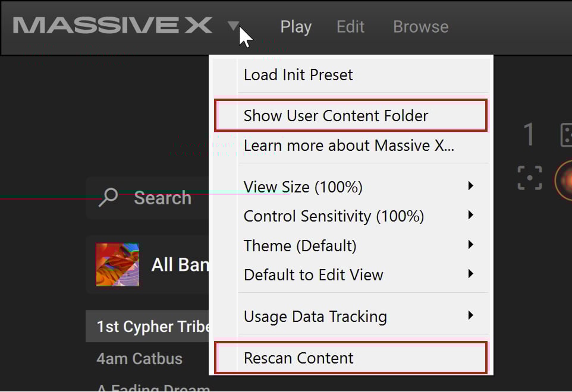Choose Rescan Content
Viewport: 572px width, 392px height.
click(351, 358)
